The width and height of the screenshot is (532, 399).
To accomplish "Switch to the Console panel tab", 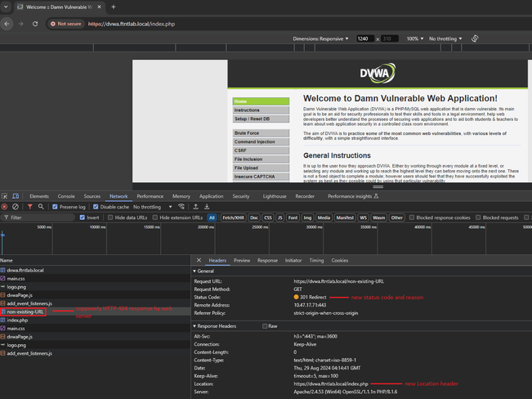I will pos(66,196).
